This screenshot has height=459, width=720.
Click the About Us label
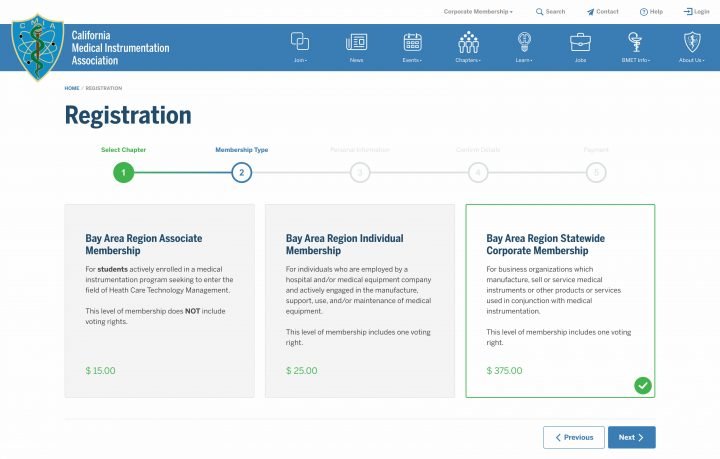tap(692, 60)
